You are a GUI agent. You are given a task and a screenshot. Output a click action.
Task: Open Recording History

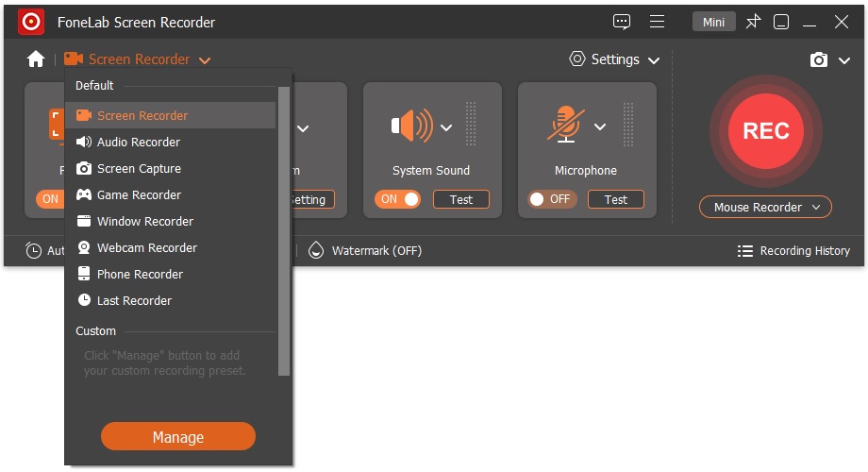point(793,251)
